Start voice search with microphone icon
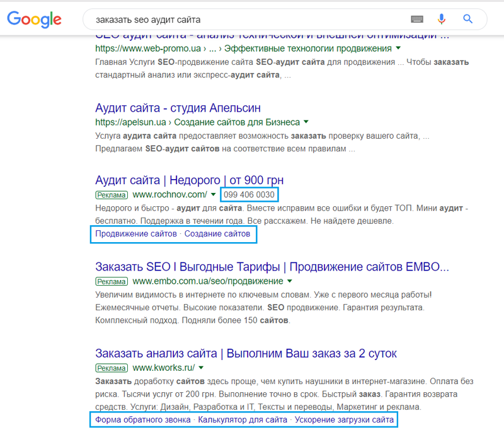The image size is (504, 432). point(442,20)
